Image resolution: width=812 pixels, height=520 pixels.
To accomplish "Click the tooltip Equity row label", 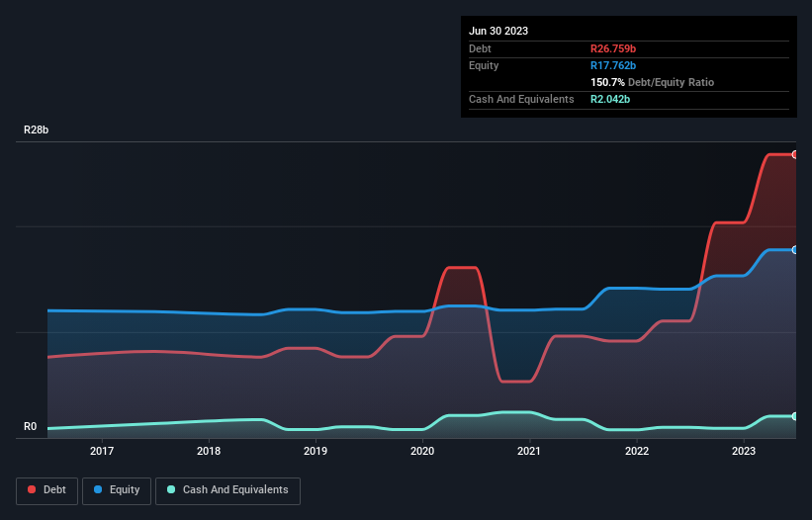I will (484, 65).
